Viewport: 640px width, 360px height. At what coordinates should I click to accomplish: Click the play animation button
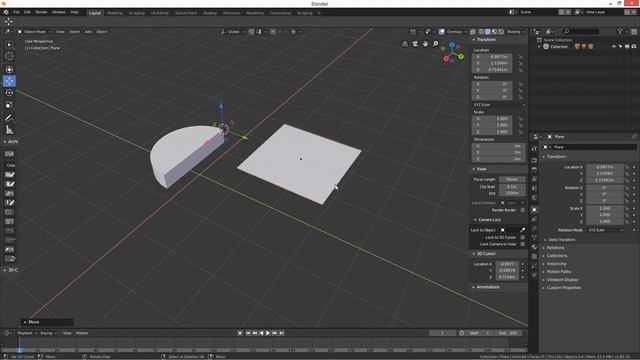[268, 333]
